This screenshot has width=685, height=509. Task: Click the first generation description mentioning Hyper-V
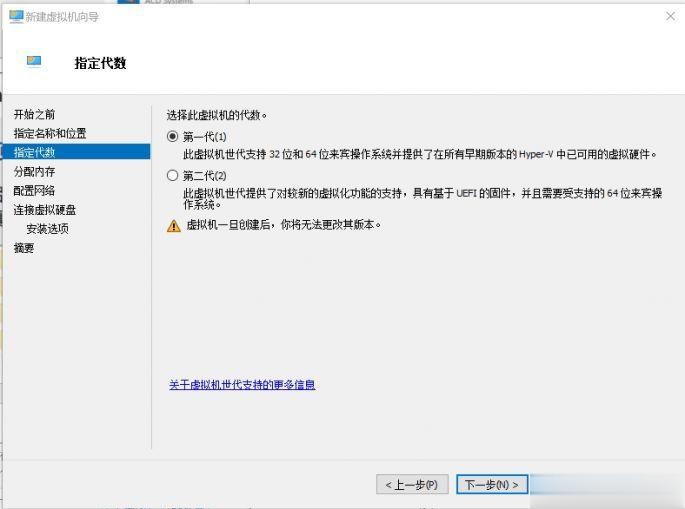[420, 154]
